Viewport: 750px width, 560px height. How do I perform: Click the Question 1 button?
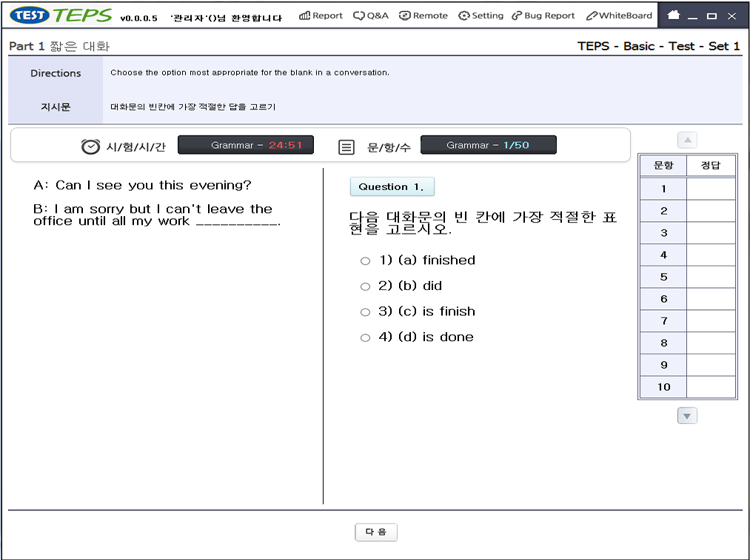[x=392, y=186]
